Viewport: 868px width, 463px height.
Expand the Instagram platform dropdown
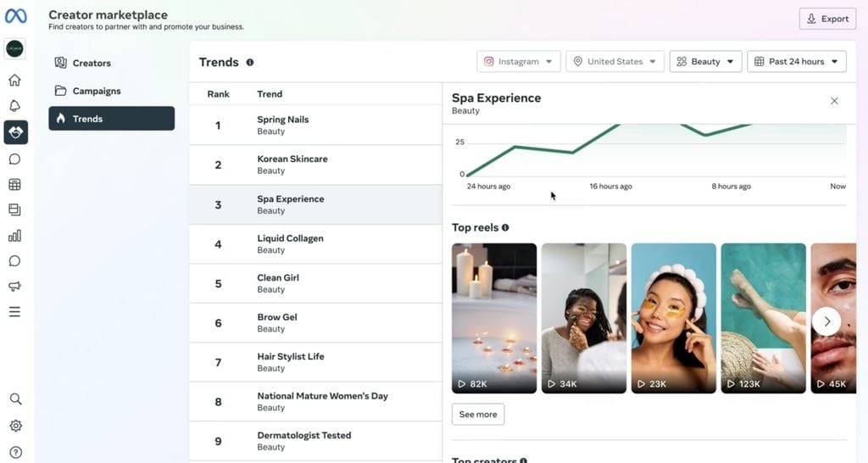519,61
